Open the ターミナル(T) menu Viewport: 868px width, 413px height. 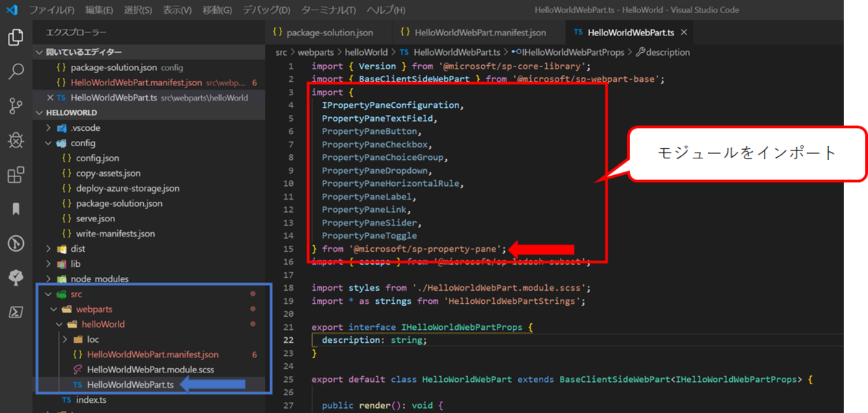(328, 10)
